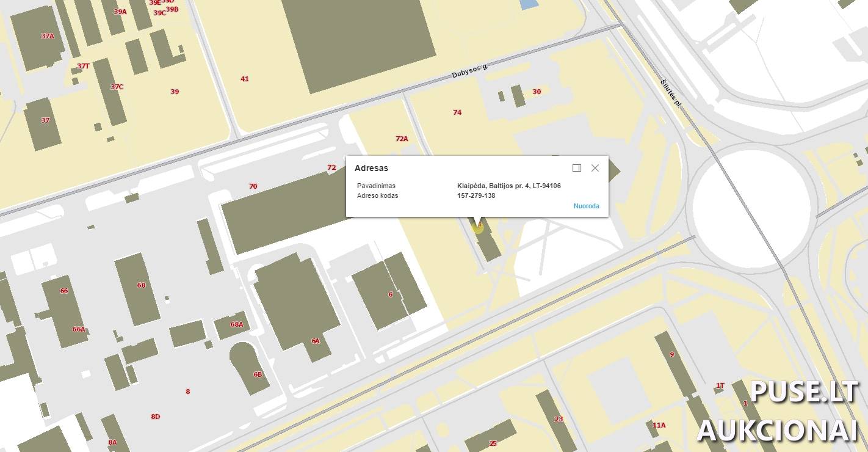868x452 pixels.
Task: Select building number 6B on the map
Action: pos(258,374)
